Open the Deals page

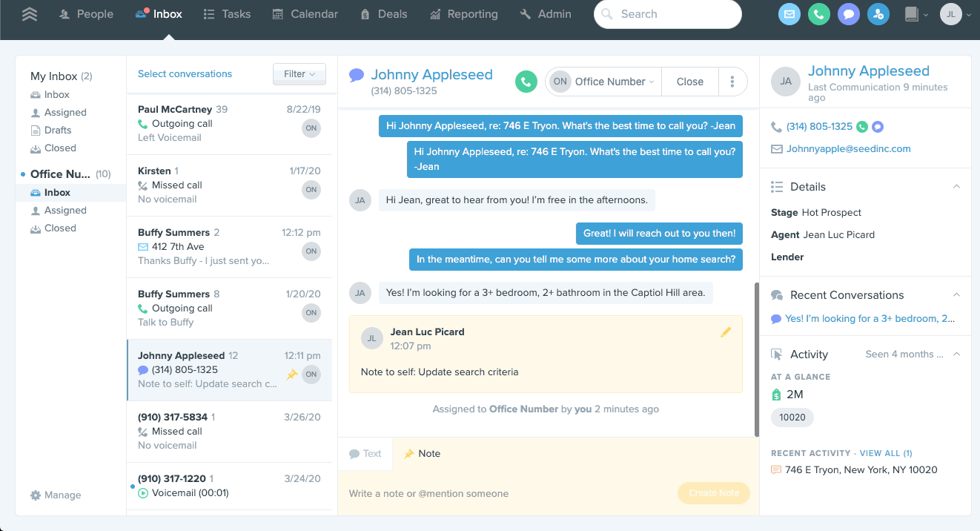pos(383,14)
